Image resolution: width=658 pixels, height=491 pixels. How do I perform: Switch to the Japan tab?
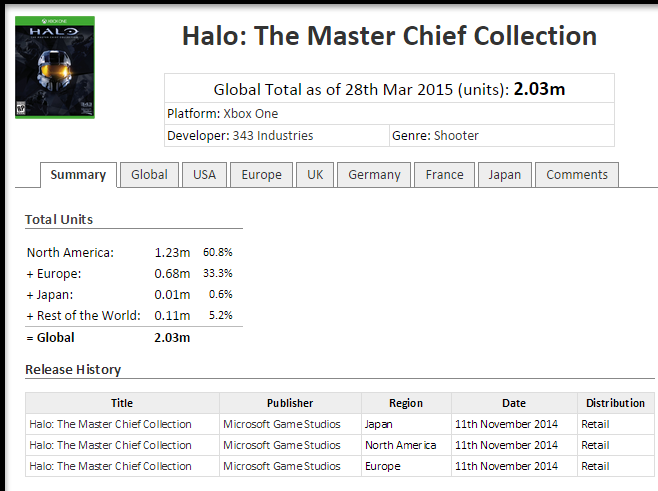[505, 175]
